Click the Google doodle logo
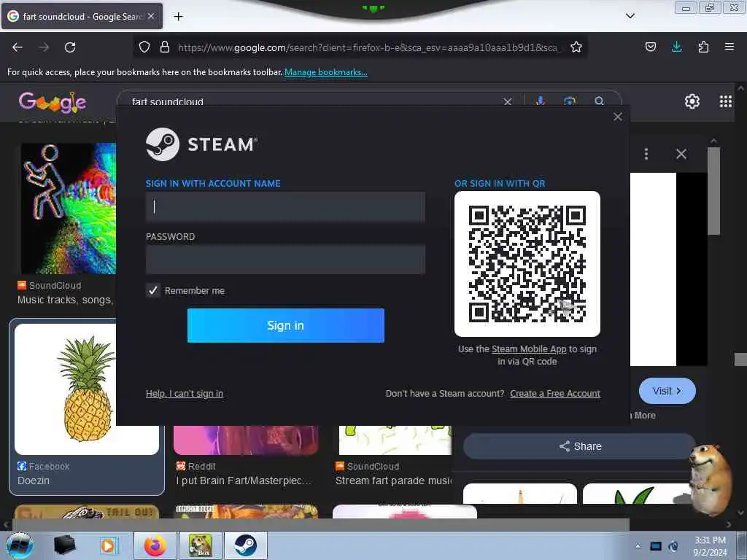The image size is (747, 560). point(53,102)
